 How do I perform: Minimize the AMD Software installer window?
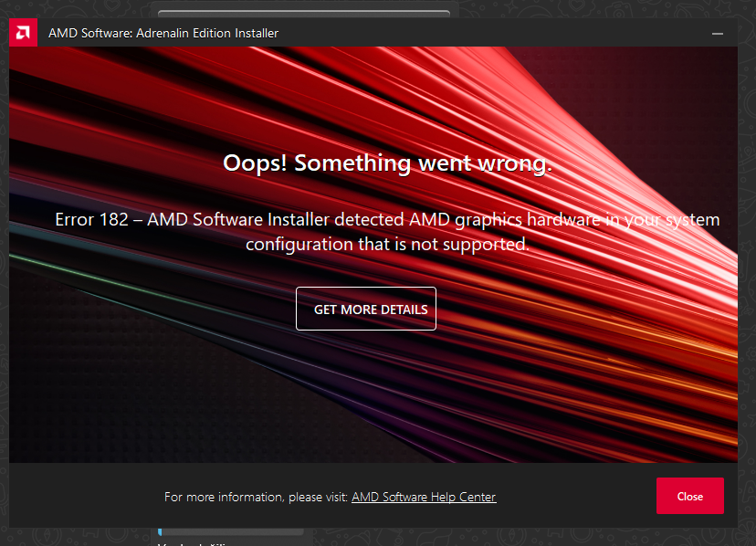pyautogui.click(x=718, y=33)
